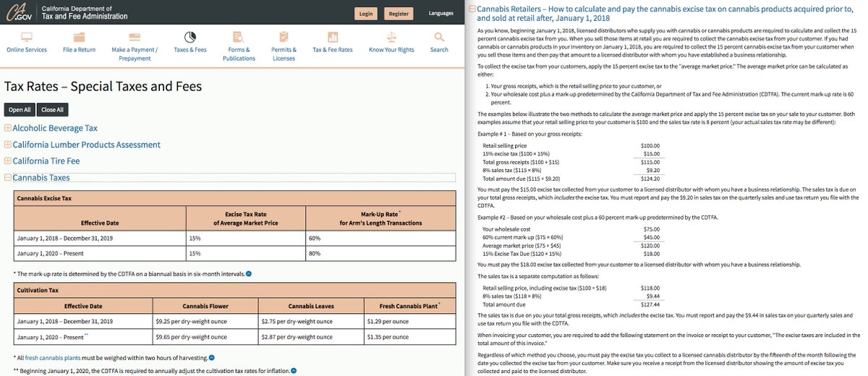
Task: Click the $1.29 per ounce cell
Action: (x=410, y=321)
